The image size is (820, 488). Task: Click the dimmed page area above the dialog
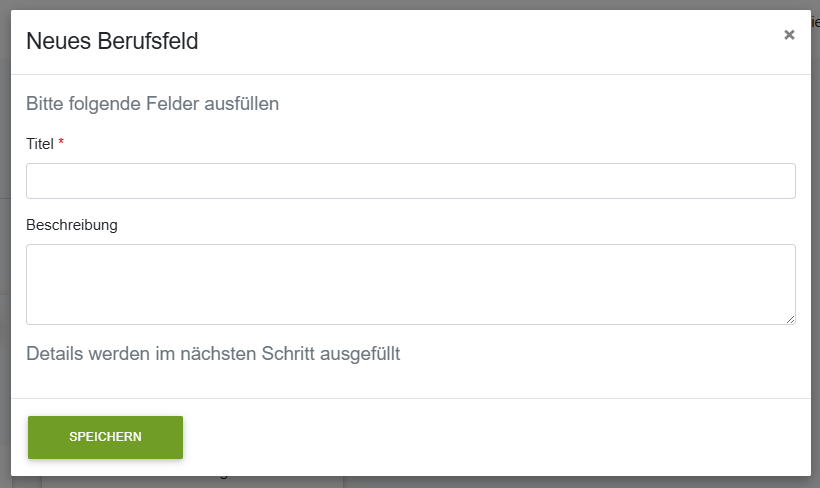coord(410,5)
